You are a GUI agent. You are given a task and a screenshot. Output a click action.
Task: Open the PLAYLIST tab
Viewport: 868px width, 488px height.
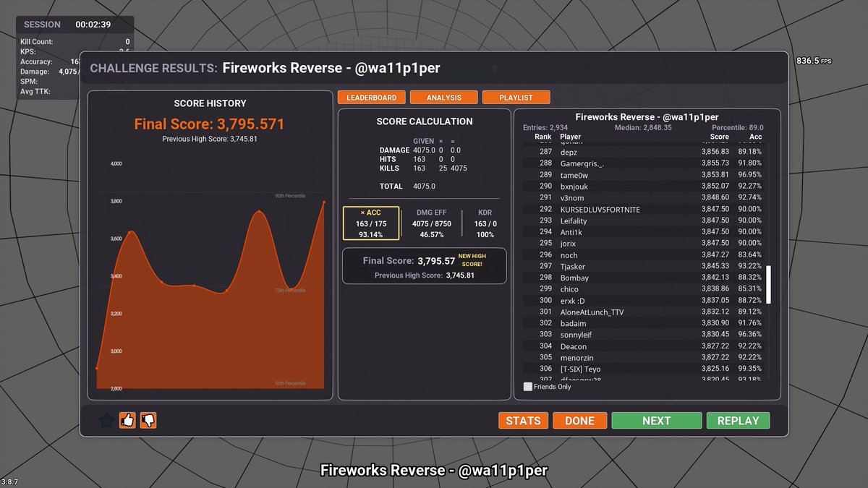tap(516, 97)
